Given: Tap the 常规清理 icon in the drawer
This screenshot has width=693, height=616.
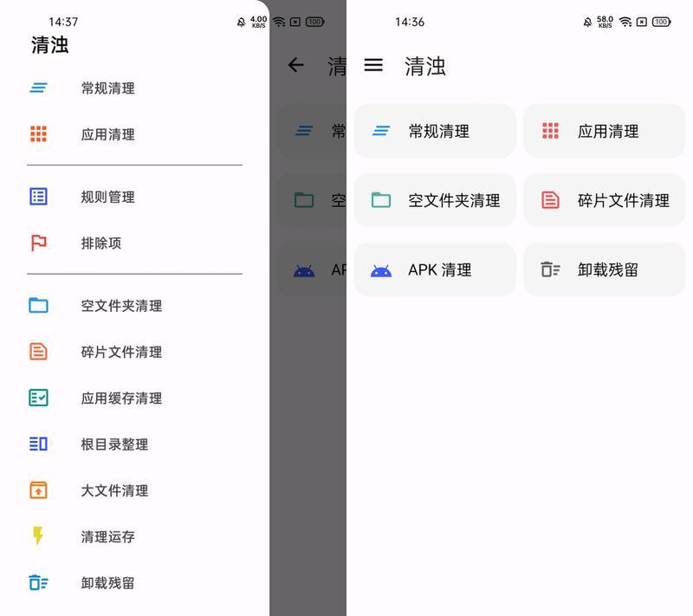Looking at the screenshot, I should [x=38, y=88].
